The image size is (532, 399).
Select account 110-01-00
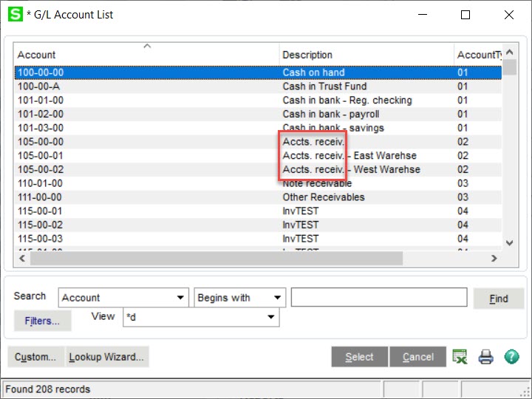pos(258,183)
